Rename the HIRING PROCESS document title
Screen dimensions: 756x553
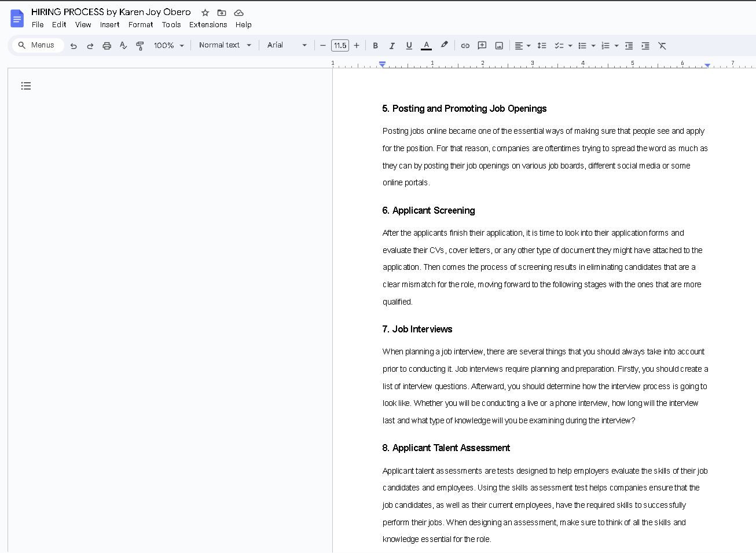point(111,12)
